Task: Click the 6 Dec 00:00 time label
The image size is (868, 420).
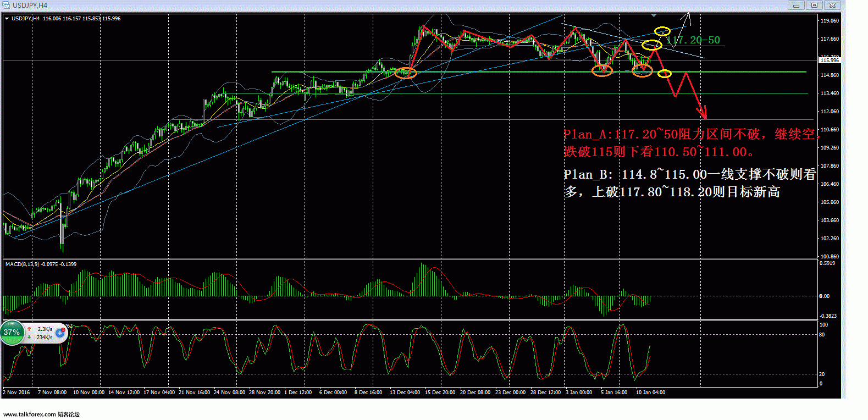Action: (333, 393)
